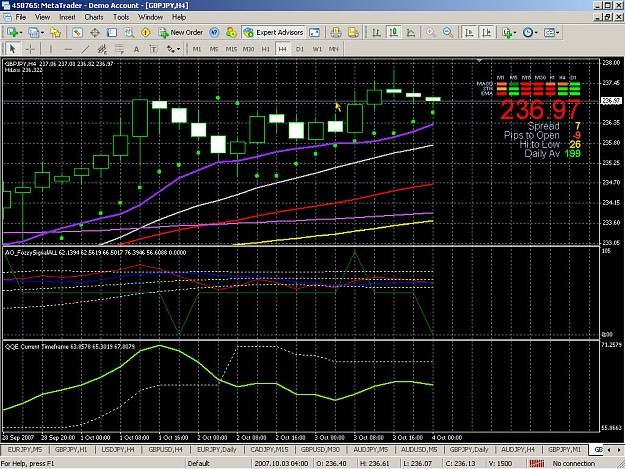Switch chart to bar chart style
Viewport: 625px width, 469px height.
point(376,33)
